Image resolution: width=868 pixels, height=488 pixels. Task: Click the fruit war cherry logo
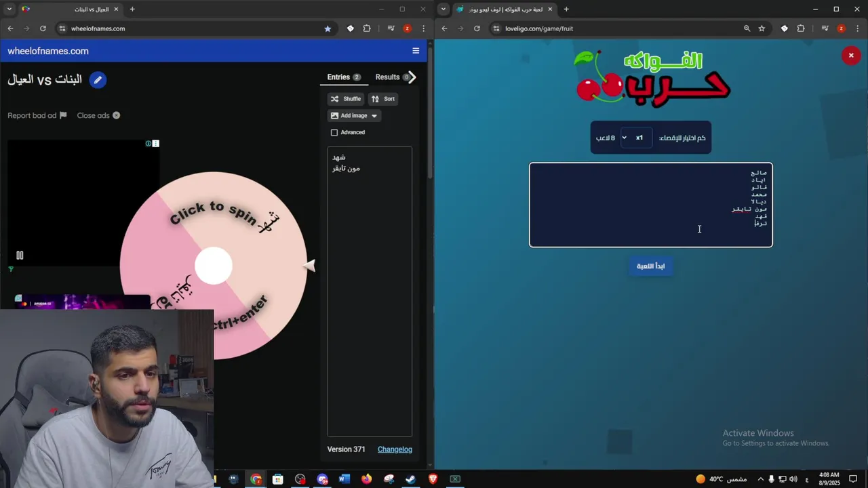tap(652, 77)
